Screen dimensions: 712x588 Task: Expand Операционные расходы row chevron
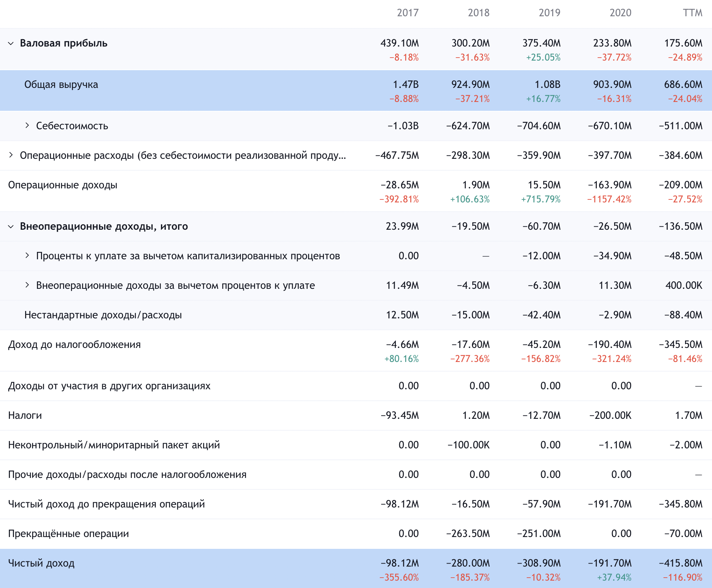point(11,155)
